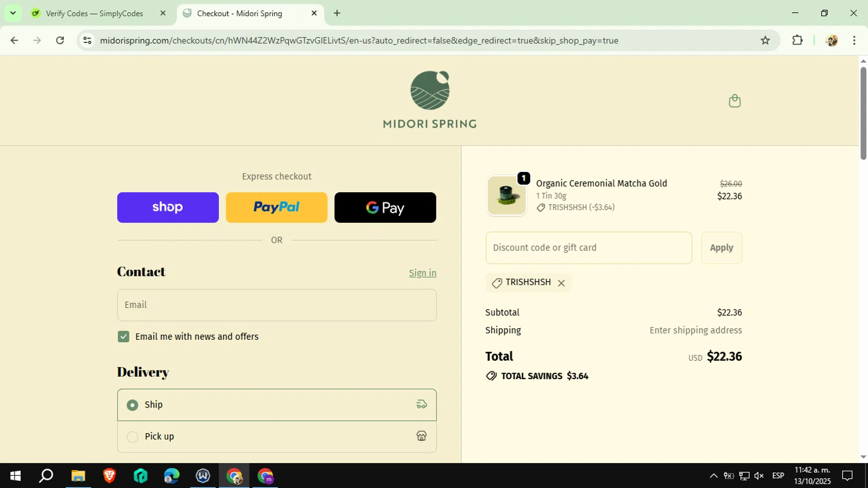
Task: Reload the checkout page
Action: point(60,41)
